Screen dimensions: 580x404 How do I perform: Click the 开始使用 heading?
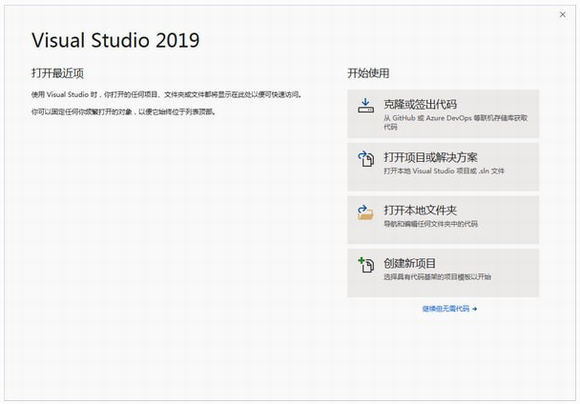coord(368,73)
